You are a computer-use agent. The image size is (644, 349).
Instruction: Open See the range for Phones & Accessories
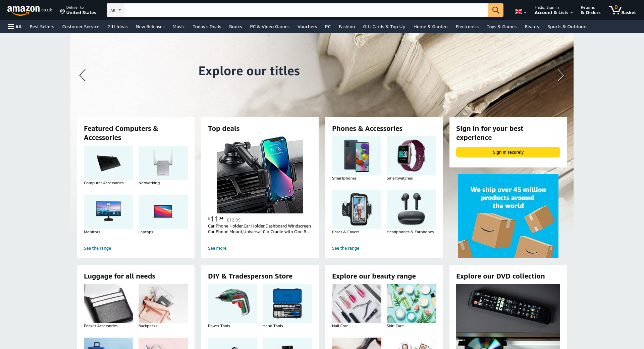[345, 248]
